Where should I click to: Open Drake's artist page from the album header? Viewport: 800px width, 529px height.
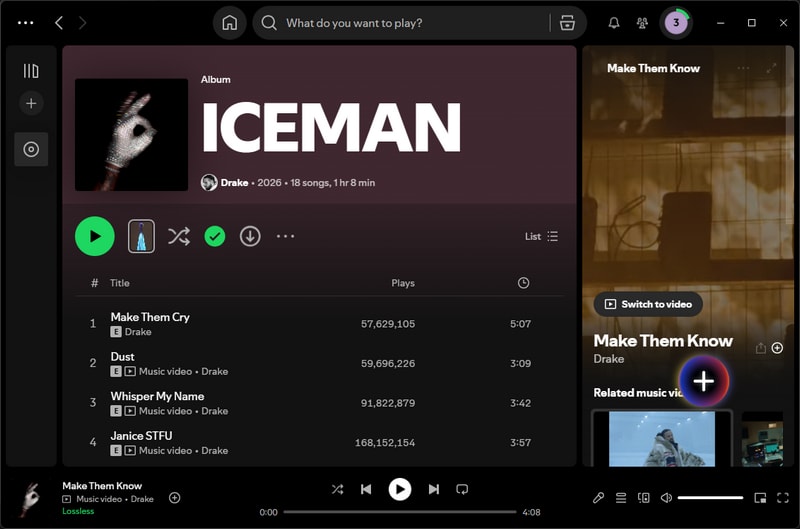pyautogui.click(x=234, y=183)
